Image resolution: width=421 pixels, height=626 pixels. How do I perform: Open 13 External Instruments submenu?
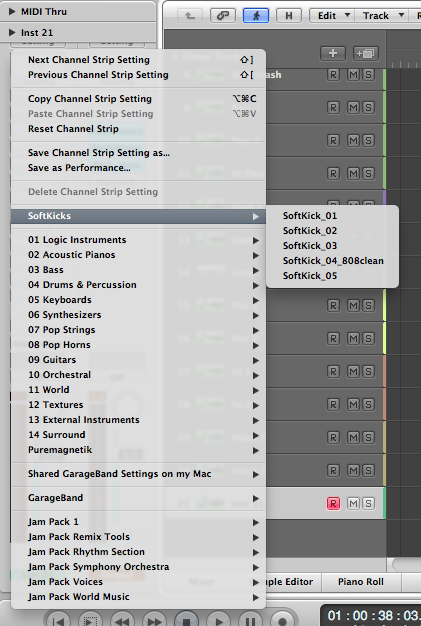click(x=138, y=420)
